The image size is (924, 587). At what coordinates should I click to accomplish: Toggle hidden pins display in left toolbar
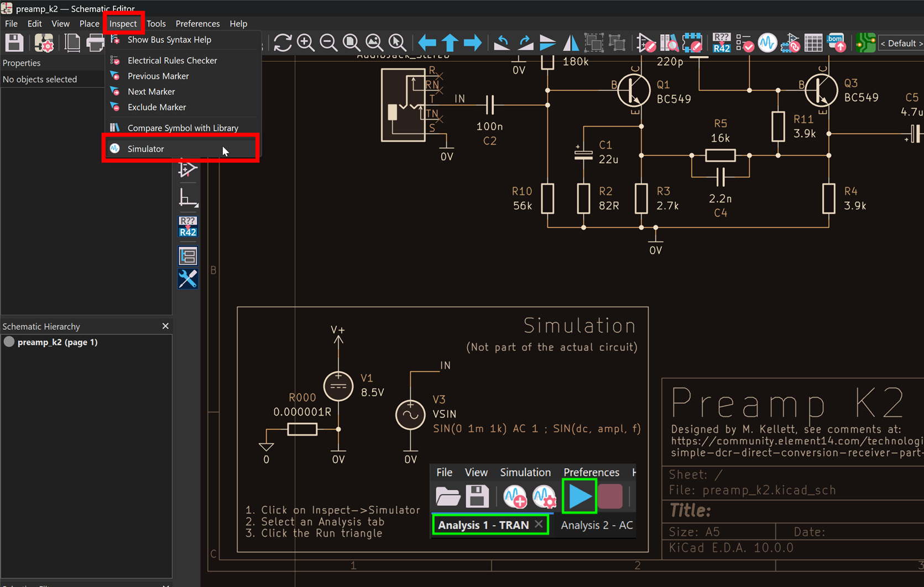pyautogui.click(x=187, y=169)
